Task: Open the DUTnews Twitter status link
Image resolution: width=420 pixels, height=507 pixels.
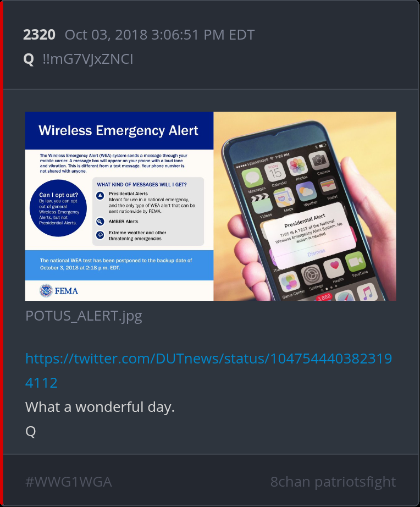Action: [208, 371]
